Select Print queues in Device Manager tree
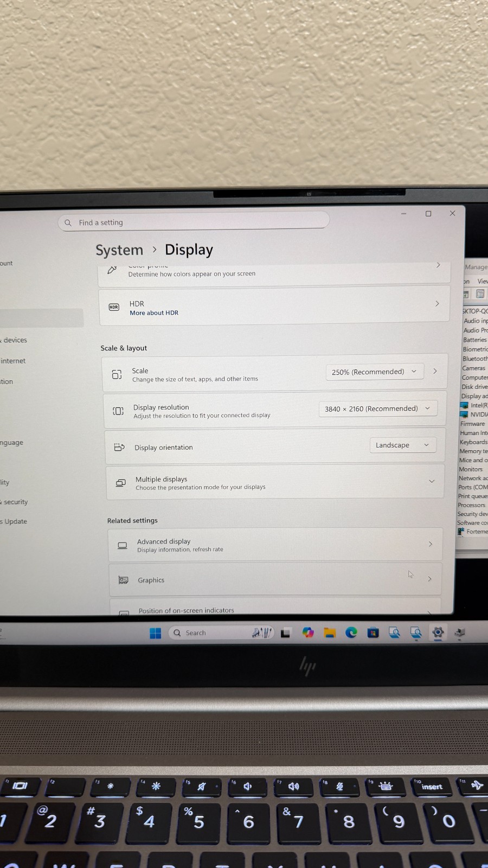This screenshot has width=488, height=868. [473, 496]
